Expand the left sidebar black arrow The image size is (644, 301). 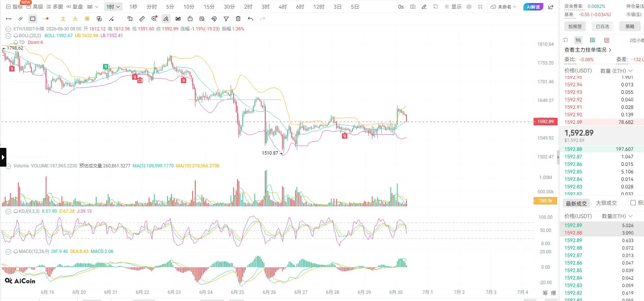pos(3,157)
